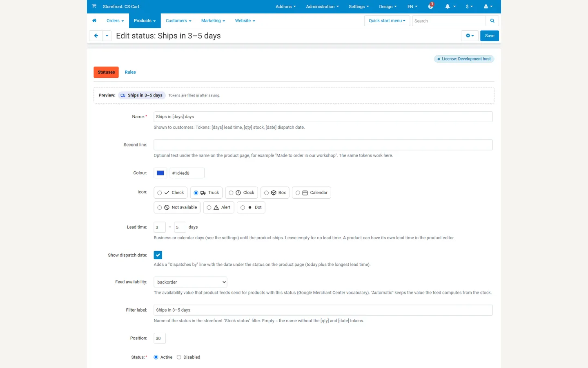The width and height of the screenshot is (588, 368).
Task: Set status to Active
Action: coord(156,357)
